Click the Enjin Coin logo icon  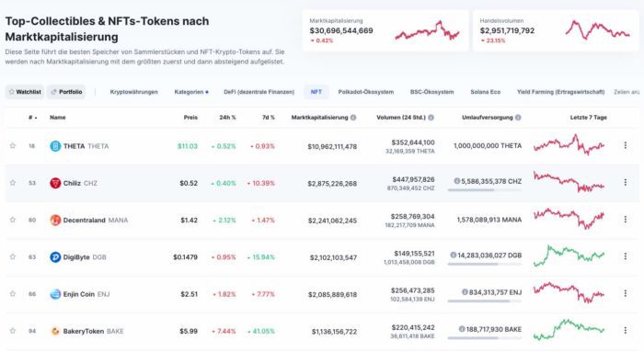(55, 294)
